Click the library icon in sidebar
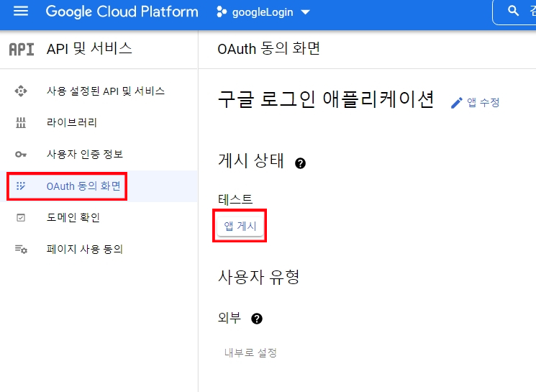The height and width of the screenshot is (392, 536). click(21, 122)
